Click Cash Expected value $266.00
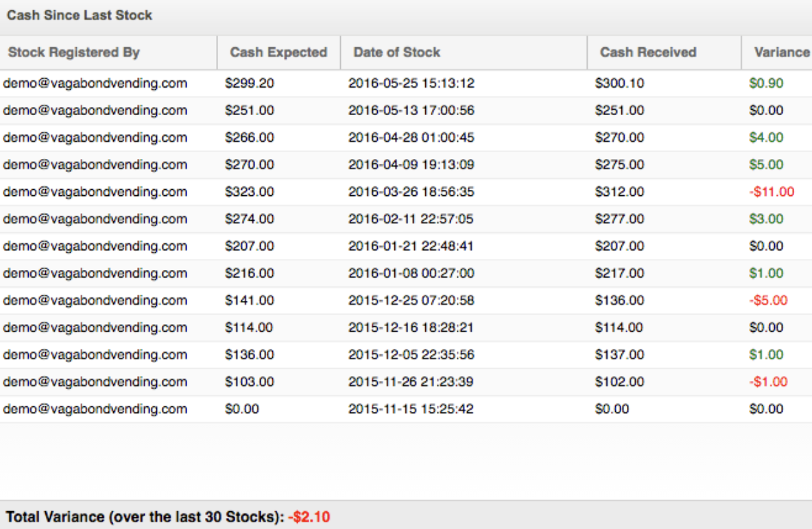This screenshot has width=812, height=529. 249,138
